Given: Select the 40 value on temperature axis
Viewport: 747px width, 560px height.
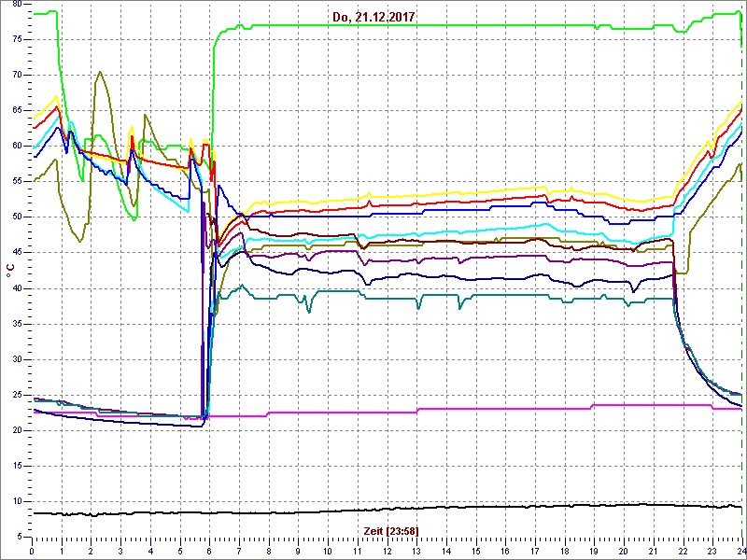Looking at the screenshot, I should coord(17,288).
